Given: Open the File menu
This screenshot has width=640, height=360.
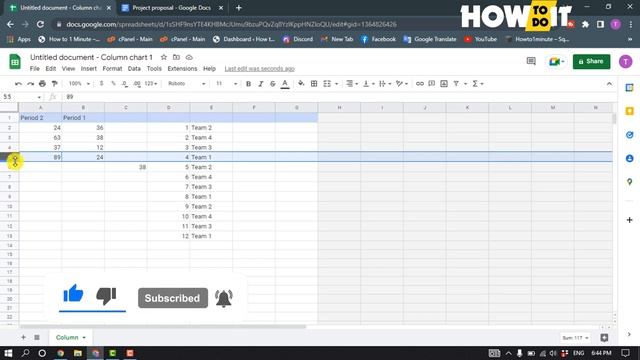Looking at the screenshot, I should (35, 69).
